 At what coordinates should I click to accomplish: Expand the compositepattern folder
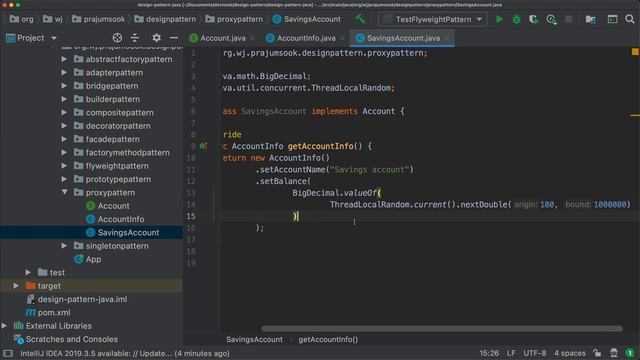64,113
